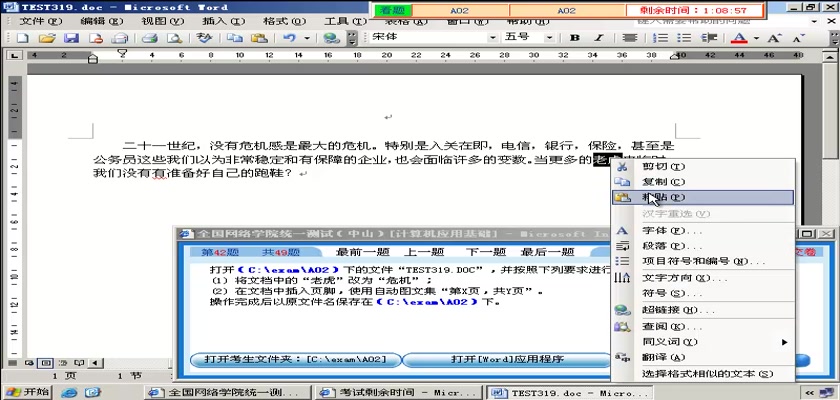Open the 编辑 menu
840x400 pixels.
(102, 22)
